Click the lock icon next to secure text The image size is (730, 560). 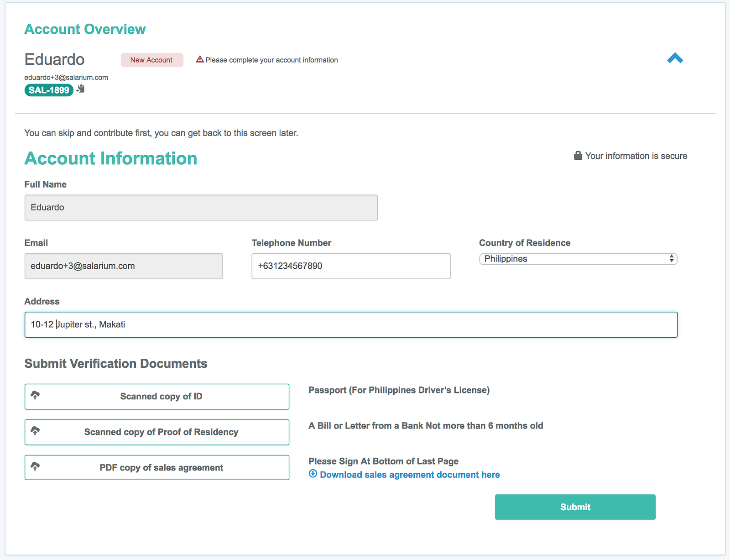click(x=578, y=156)
